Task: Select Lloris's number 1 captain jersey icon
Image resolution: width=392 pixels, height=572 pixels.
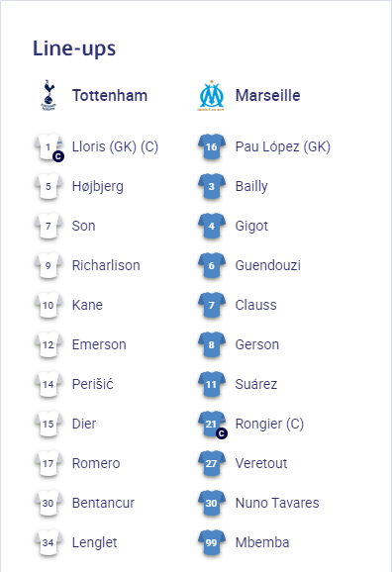Action: 49,147
